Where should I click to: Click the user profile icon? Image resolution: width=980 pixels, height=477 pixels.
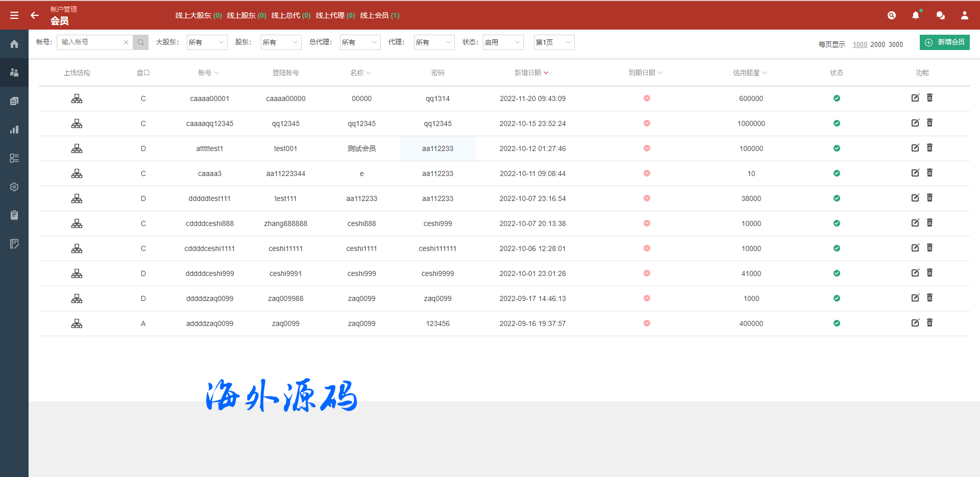click(964, 15)
